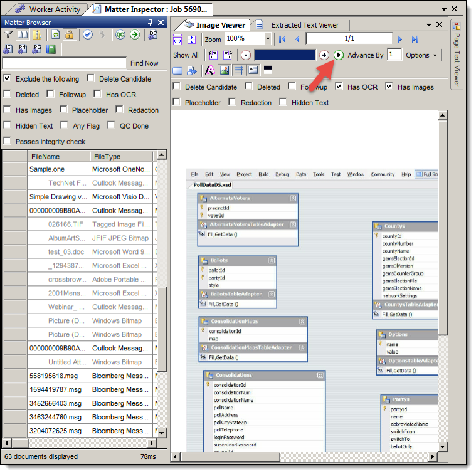Check the Any Flag checkbox

pos(64,125)
